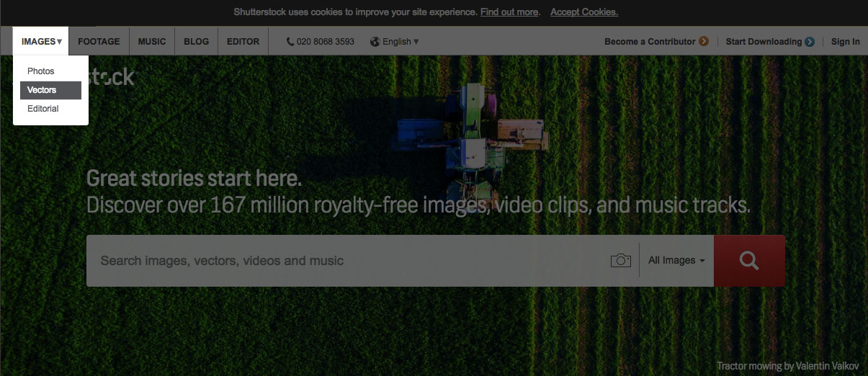Click the globe icon beside English
This screenshot has height=376, width=868.
(x=375, y=42)
